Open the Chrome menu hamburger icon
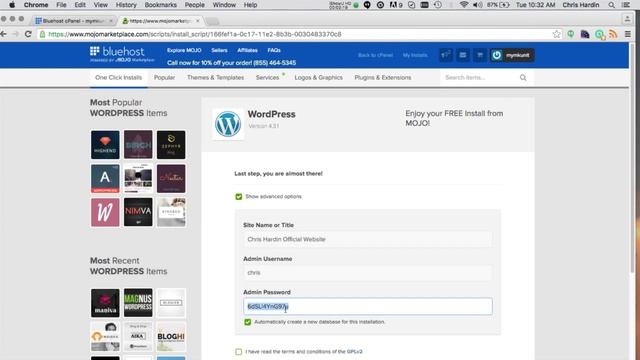This screenshot has height=360, width=640. click(x=628, y=34)
